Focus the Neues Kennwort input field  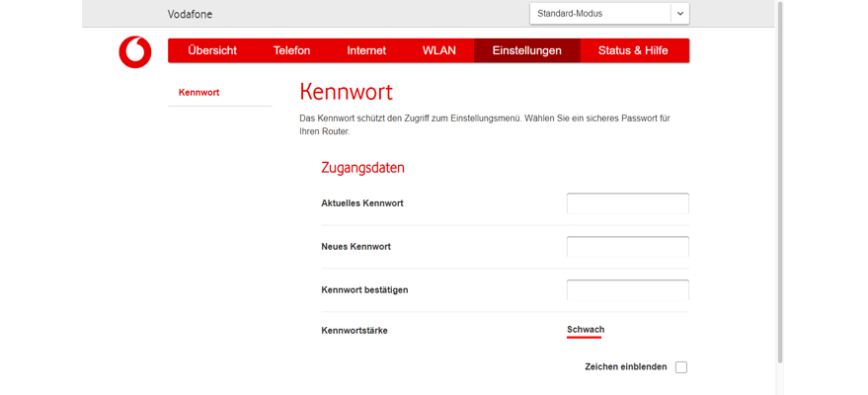627,247
